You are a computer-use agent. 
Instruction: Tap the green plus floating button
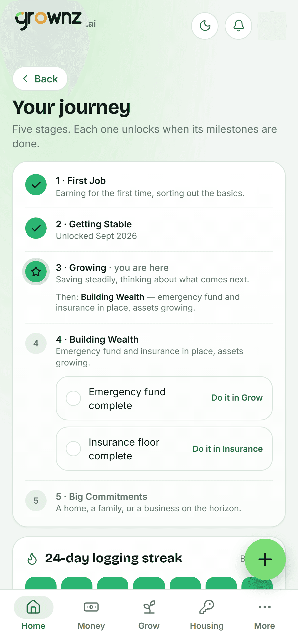coord(265,559)
